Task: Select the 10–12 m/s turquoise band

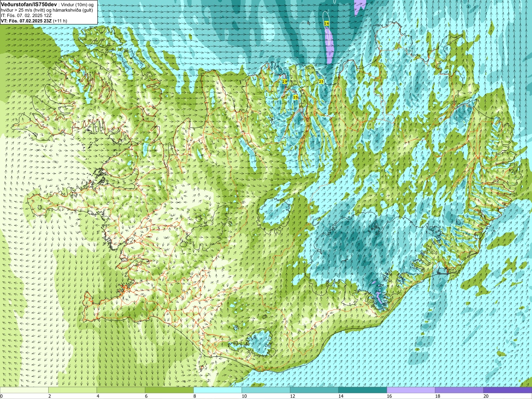Action: click(x=266, y=390)
